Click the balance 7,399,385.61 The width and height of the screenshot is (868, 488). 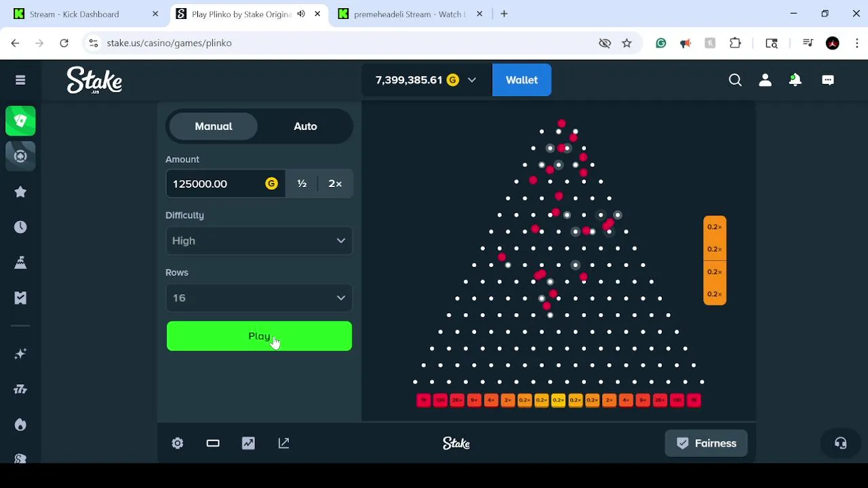coord(409,80)
